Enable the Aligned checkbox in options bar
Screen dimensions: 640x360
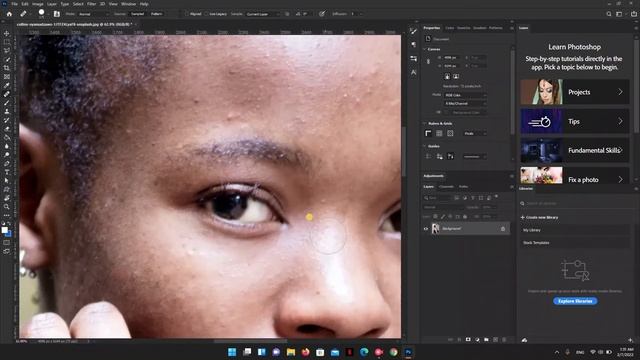point(187,14)
